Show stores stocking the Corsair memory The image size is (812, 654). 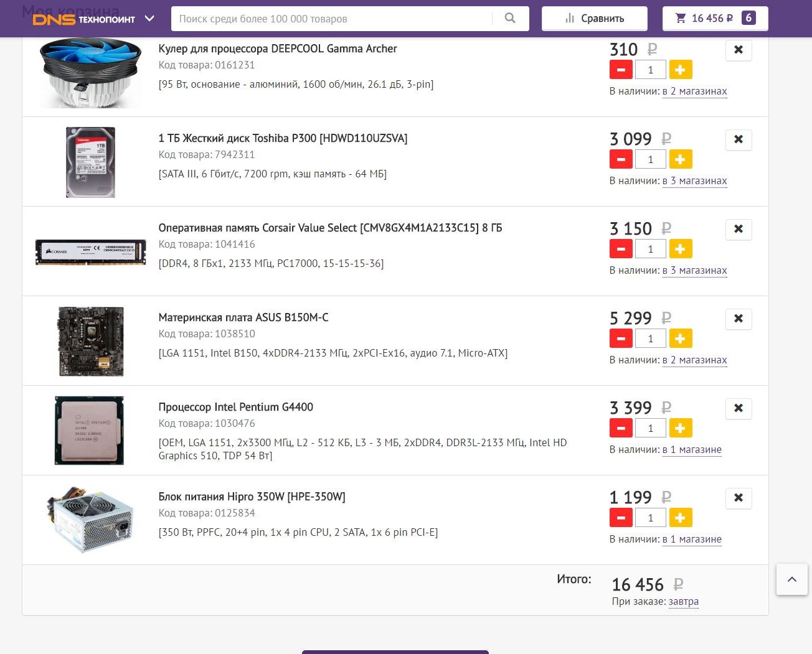695,271
